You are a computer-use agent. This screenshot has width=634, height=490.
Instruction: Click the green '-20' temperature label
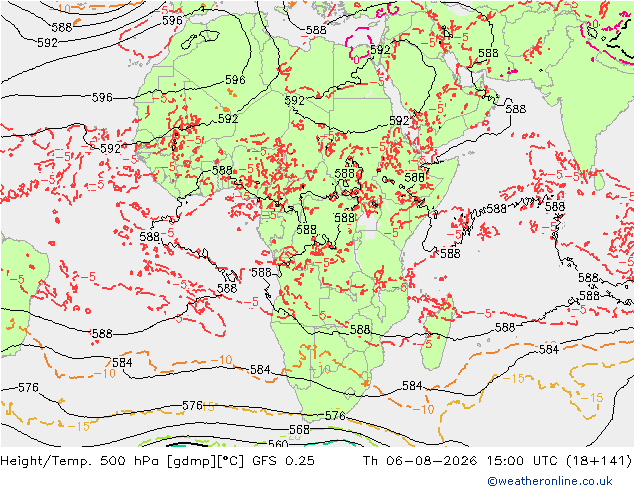pos(290,437)
